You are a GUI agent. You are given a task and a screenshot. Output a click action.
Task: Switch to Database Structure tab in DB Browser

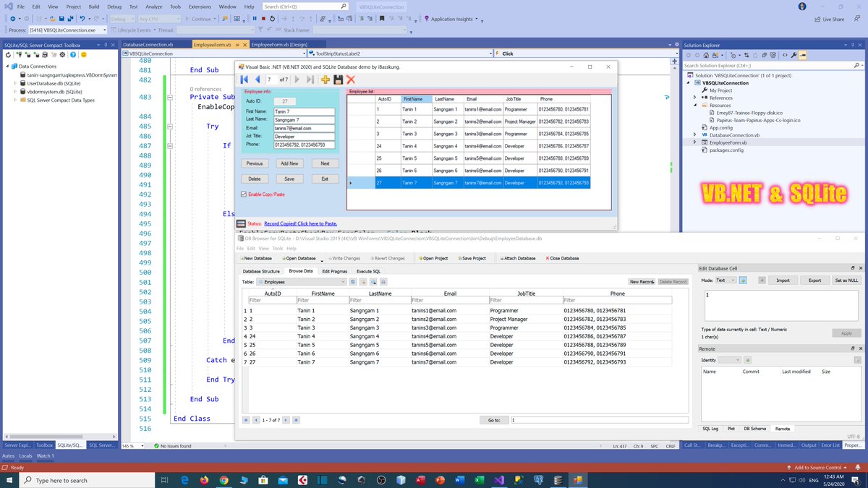260,271
